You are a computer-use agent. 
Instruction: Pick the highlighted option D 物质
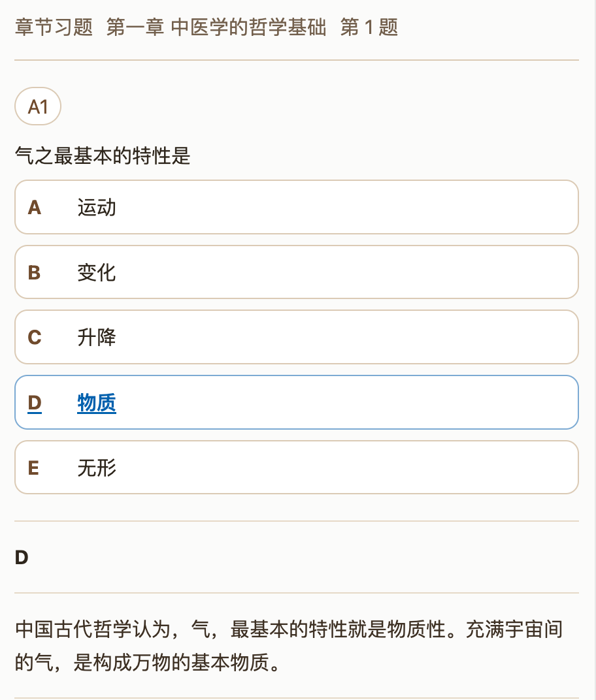[x=297, y=402]
